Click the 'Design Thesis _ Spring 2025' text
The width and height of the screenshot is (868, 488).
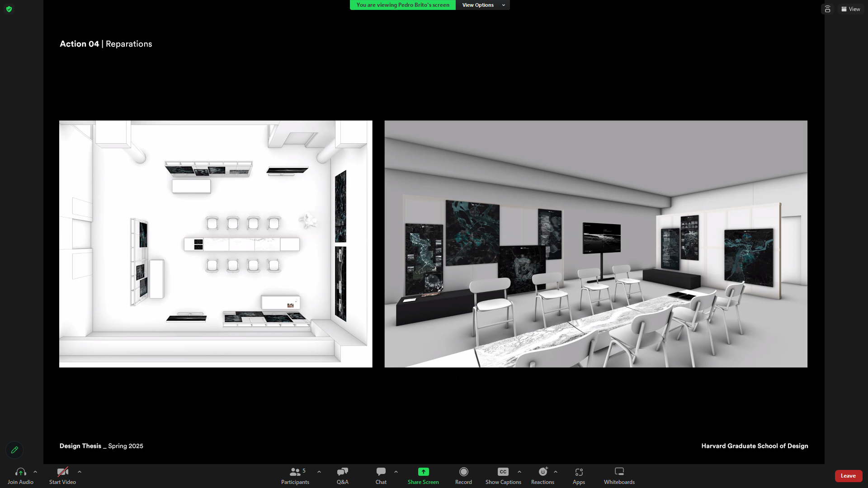click(x=101, y=446)
